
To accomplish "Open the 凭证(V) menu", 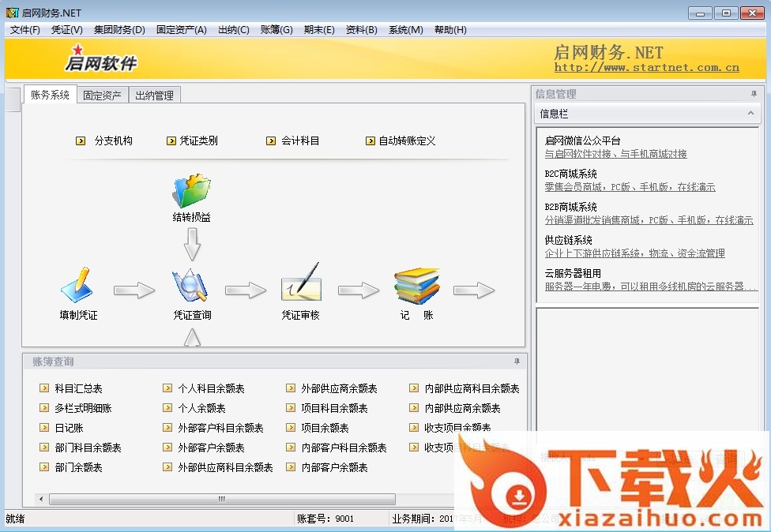I will 67,30.
